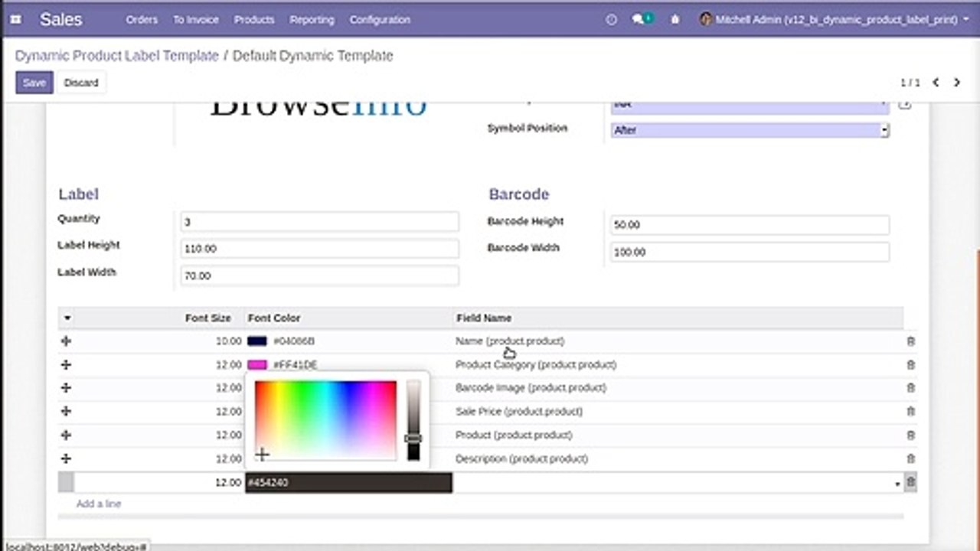Discard changes with Discard button
Image resolution: width=980 pixels, height=551 pixels.
point(81,83)
